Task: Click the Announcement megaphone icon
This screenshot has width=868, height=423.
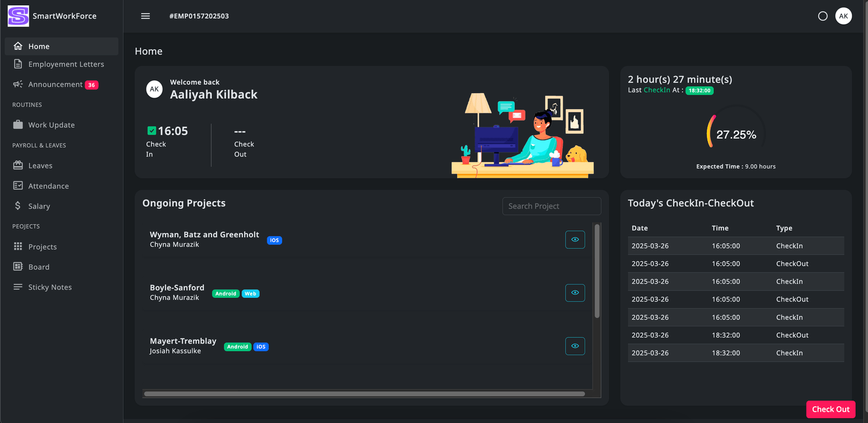Action: click(18, 84)
